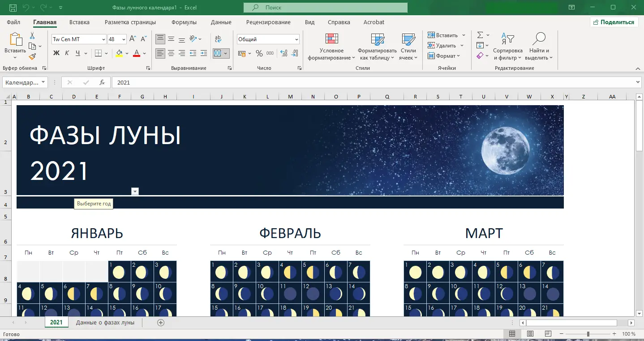Add a new worksheet with the plus button
This screenshot has width=644, height=341.
click(x=160, y=323)
